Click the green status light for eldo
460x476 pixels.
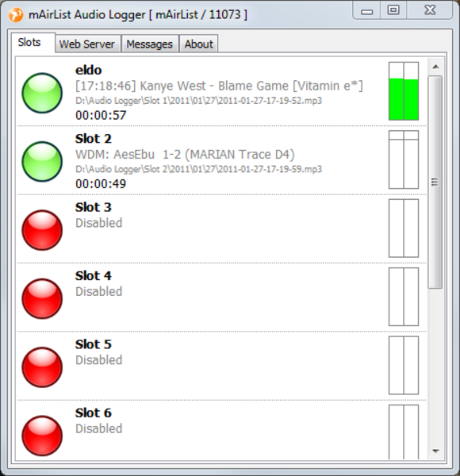[x=42, y=93]
